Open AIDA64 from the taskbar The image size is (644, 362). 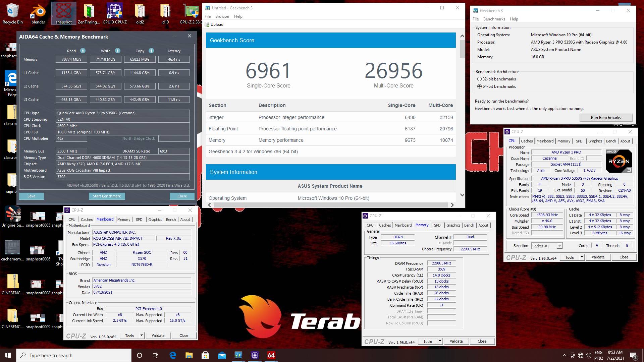click(271, 355)
